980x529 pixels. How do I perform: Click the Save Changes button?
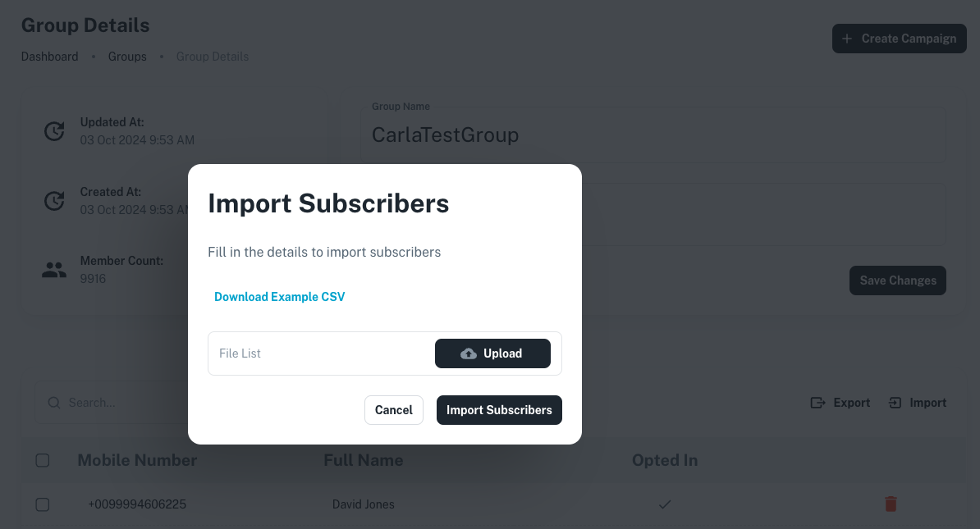[x=898, y=280]
